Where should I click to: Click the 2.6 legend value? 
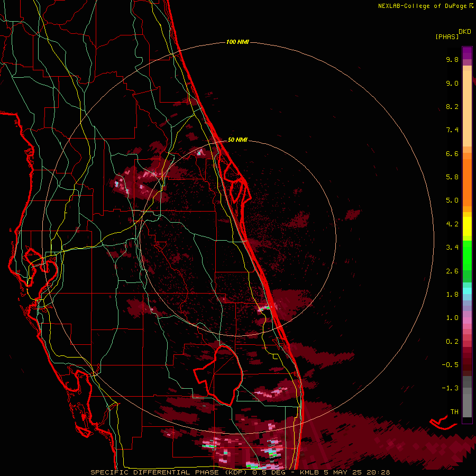(x=452, y=271)
